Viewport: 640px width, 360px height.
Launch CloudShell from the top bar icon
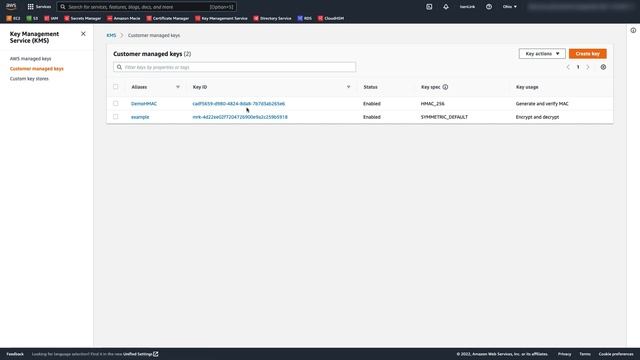(x=429, y=7)
